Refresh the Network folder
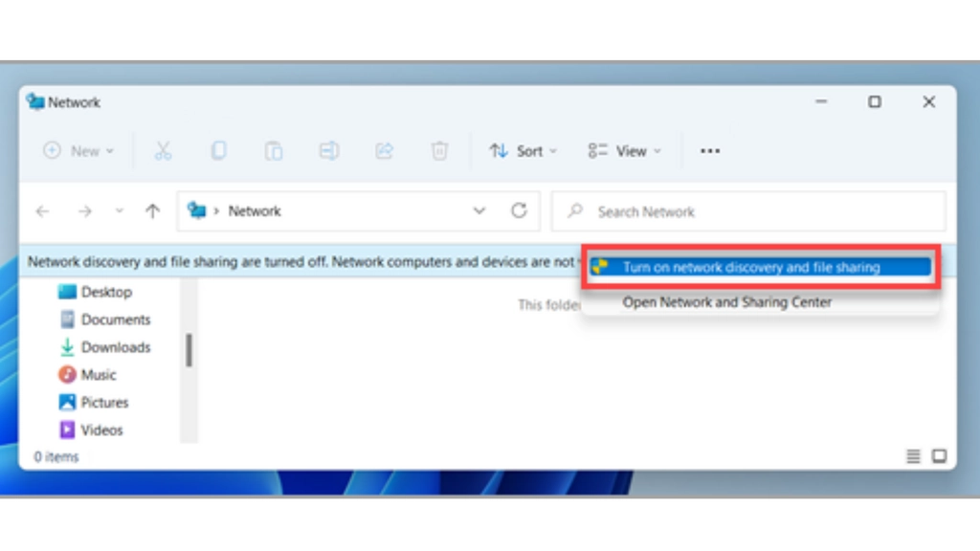This screenshot has width=980, height=551. 519,211
